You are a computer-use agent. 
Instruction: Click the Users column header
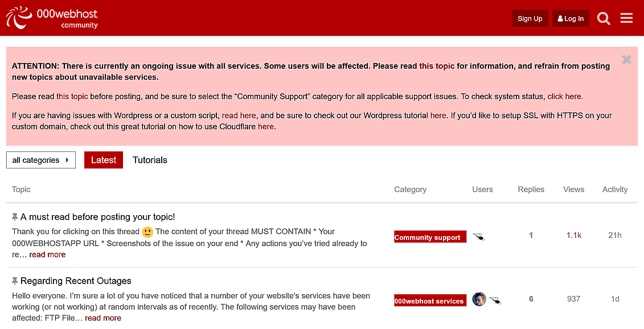click(483, 190)
